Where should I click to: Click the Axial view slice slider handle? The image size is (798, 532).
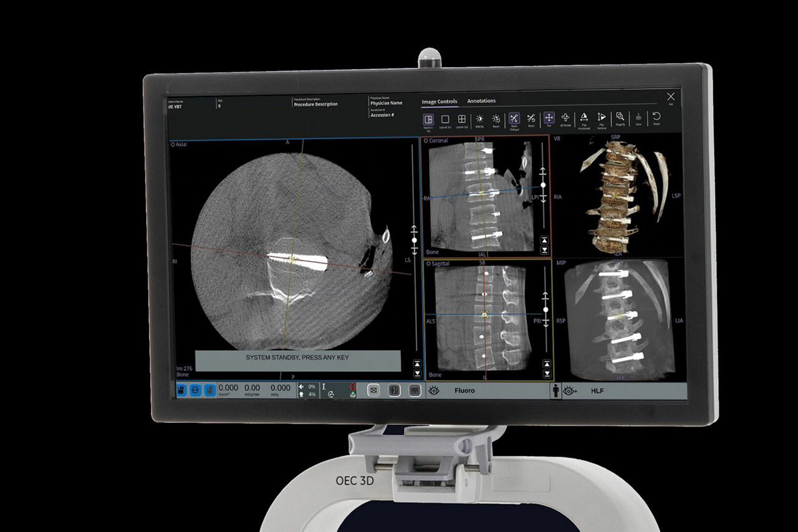coord(414,240)
